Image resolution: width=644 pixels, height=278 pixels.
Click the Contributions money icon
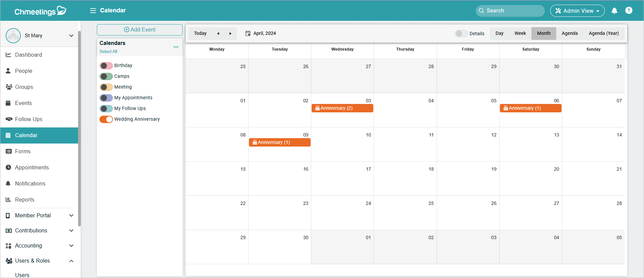tap(9, 231)
